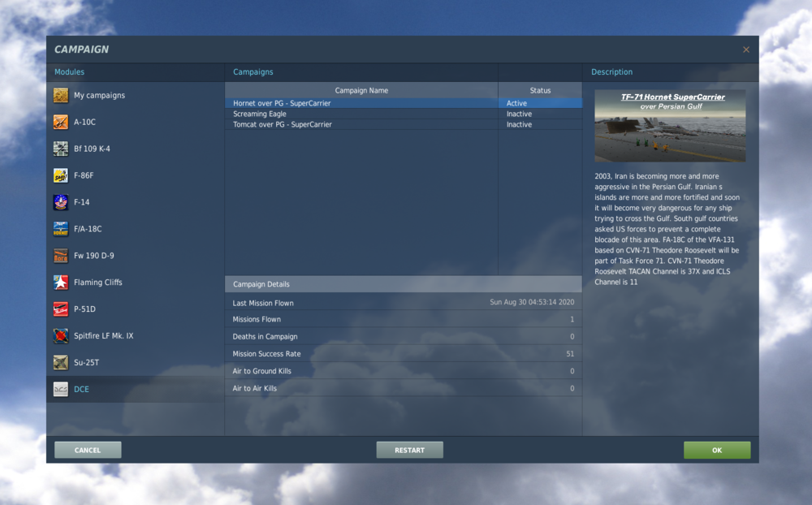Select the F/A-18C Hornet icon
Image resolution: width=812 pixels, height=505 pixels.
[x=61, y=229]
